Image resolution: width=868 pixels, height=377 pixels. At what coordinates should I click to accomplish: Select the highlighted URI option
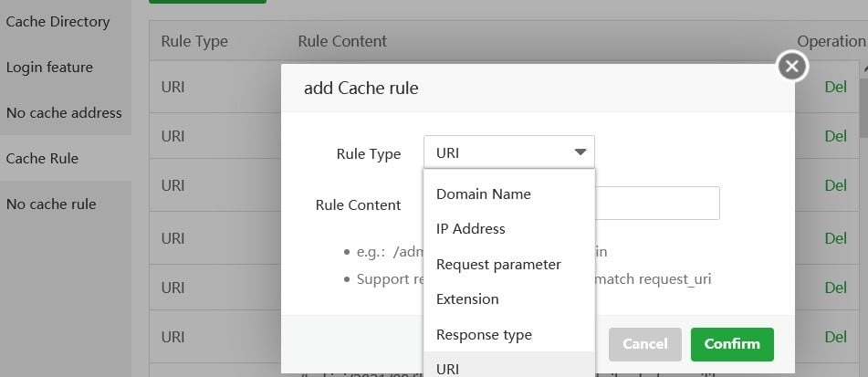[x=448, y=368]
